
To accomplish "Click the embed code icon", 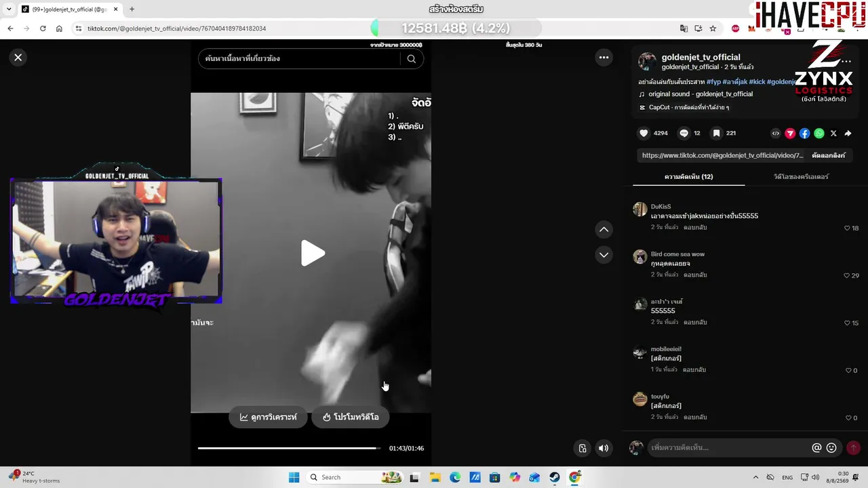I will click(776, 134).
